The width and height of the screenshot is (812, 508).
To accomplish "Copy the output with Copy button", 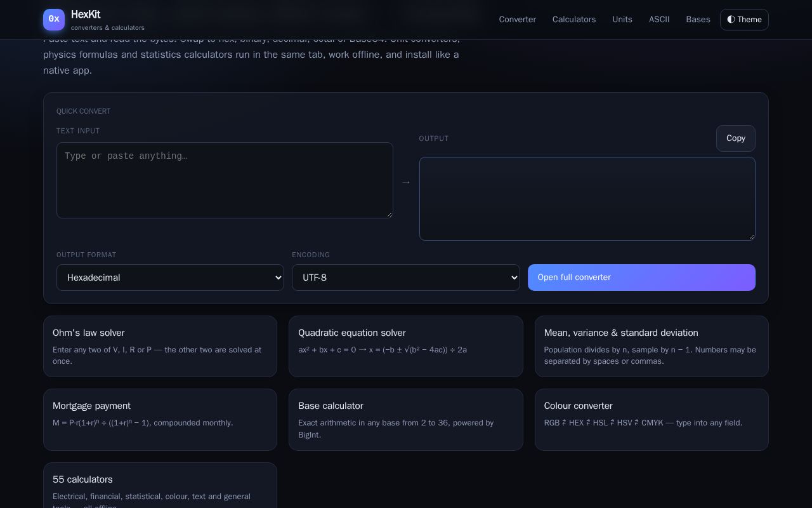I will click(736, 138).
